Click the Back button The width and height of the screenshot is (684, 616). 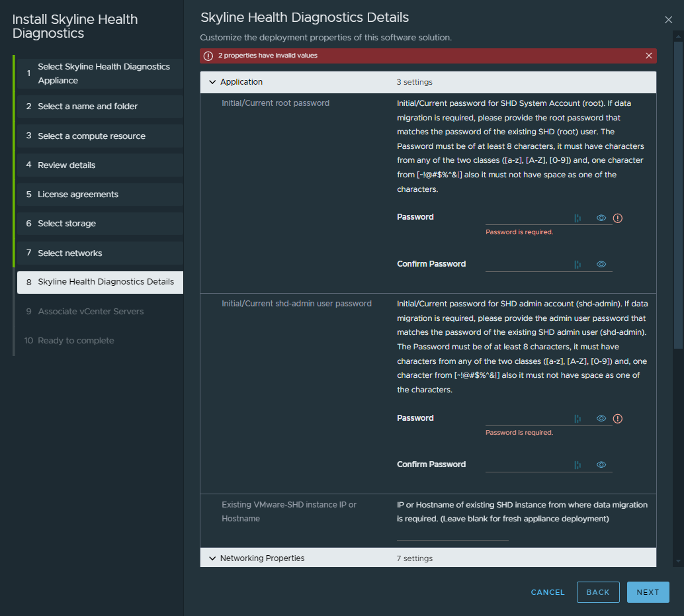coord(597,592)
